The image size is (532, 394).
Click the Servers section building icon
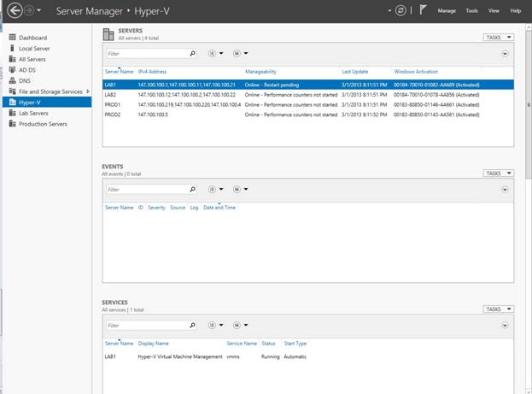click(x=108, y=34)
